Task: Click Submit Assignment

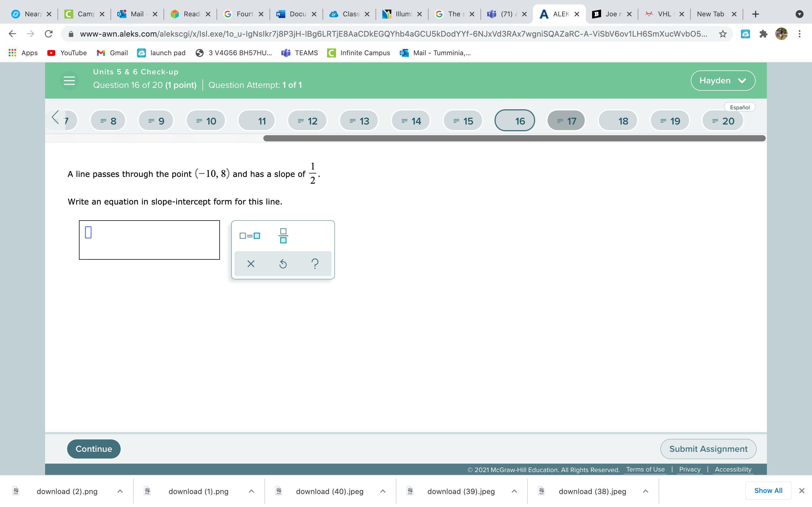Action: point(708,449)
